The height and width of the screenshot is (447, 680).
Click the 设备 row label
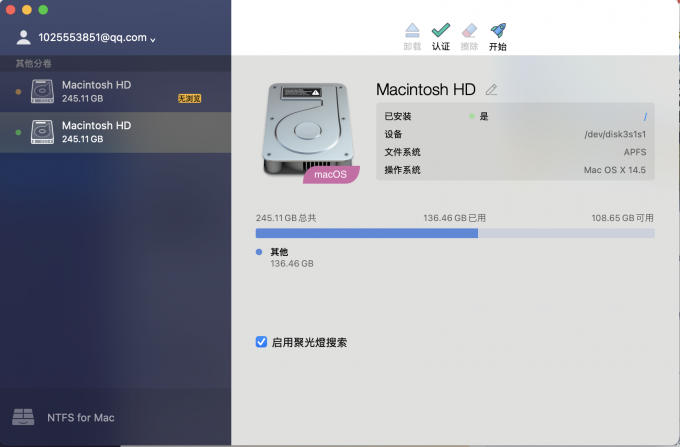pyautogui.click(x=393, y=134)
